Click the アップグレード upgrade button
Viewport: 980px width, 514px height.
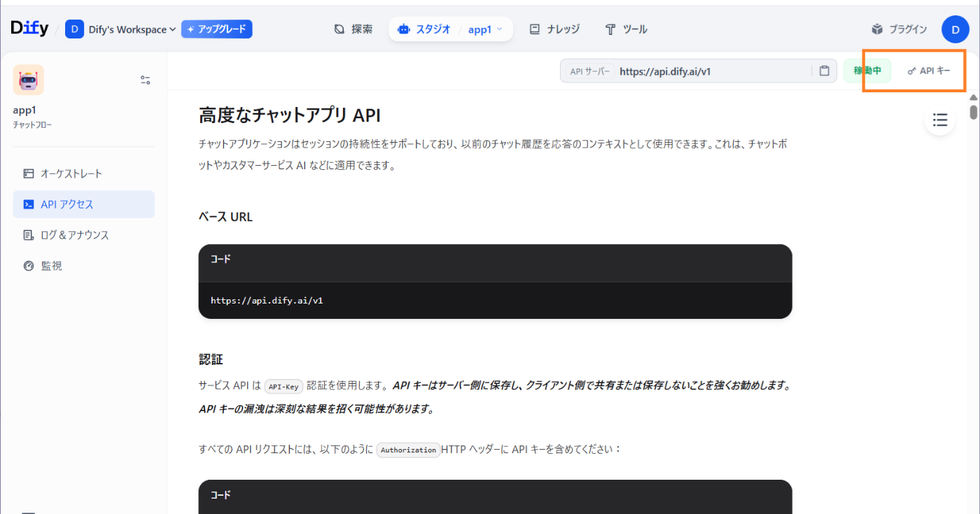216,29
